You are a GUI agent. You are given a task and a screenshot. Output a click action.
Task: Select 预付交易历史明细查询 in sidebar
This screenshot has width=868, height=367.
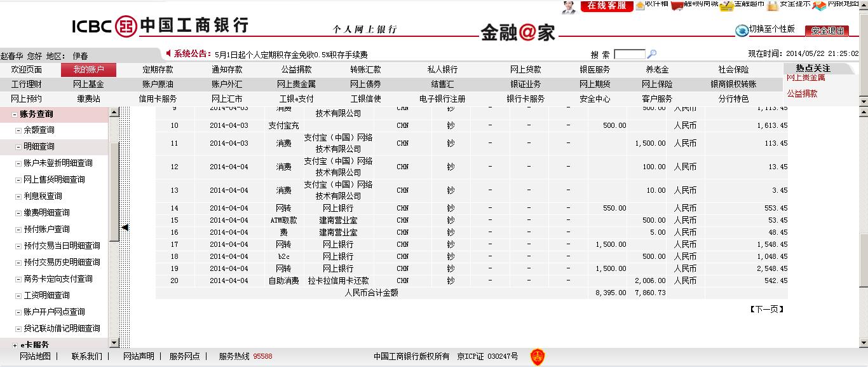62,262
